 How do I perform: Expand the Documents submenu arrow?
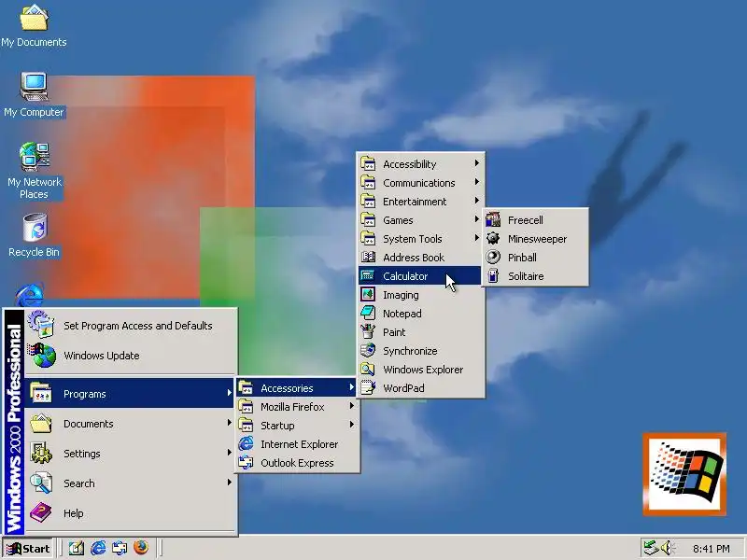pos(229,423)
